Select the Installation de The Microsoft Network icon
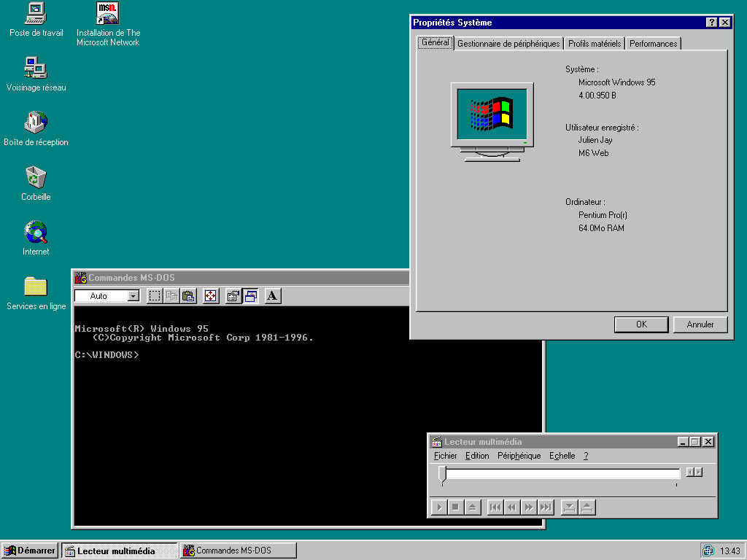The height and width of the screenshot is (560, 747). click(108, 24)
